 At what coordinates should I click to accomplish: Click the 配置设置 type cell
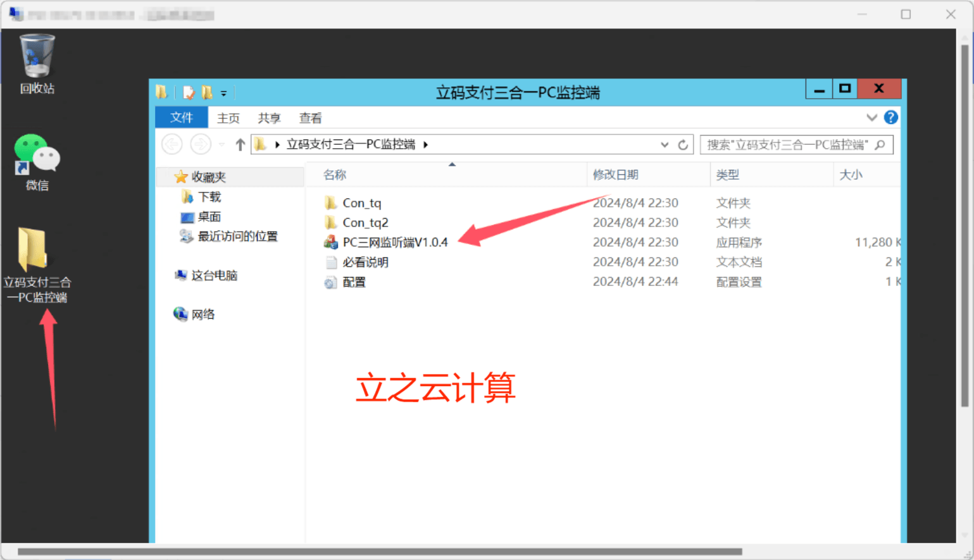[x=739, y=282]
